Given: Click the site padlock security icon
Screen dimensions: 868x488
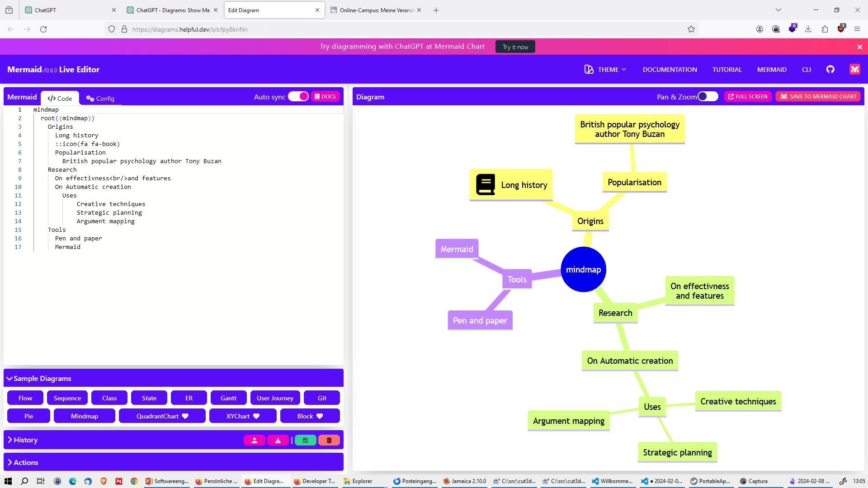Looking at the screenshot, I should (124, 29).
